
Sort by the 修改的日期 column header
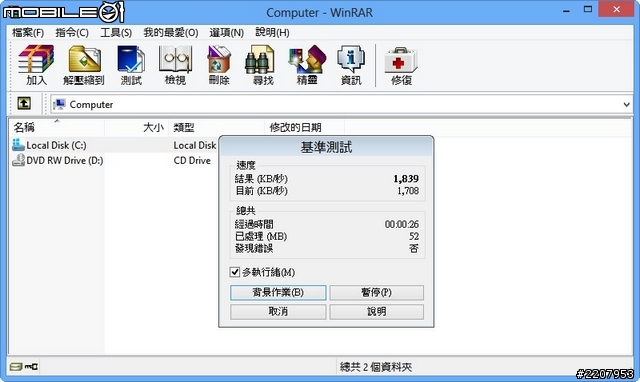304,127
